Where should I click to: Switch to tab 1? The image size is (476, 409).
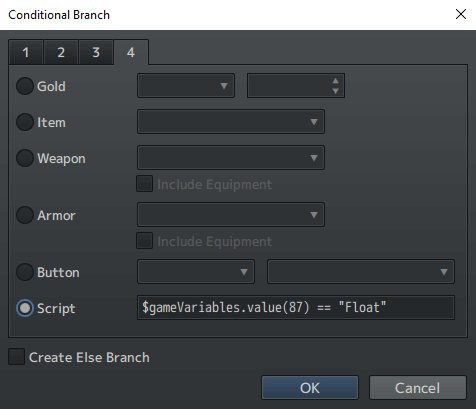(x=26, y=52)
